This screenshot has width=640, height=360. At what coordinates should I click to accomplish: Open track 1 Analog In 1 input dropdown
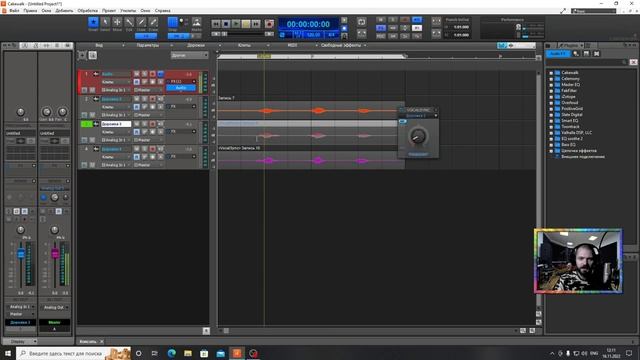(x=116, y=90)
